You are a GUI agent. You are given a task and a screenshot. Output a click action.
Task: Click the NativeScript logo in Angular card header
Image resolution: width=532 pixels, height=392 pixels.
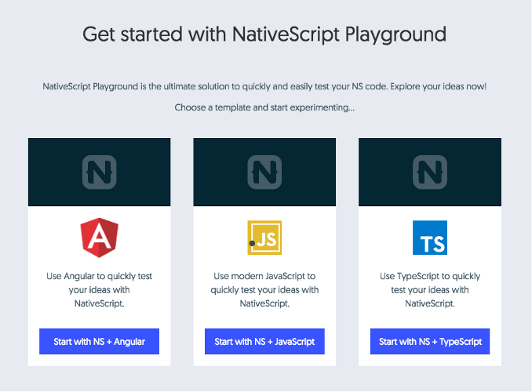point(100,172)
